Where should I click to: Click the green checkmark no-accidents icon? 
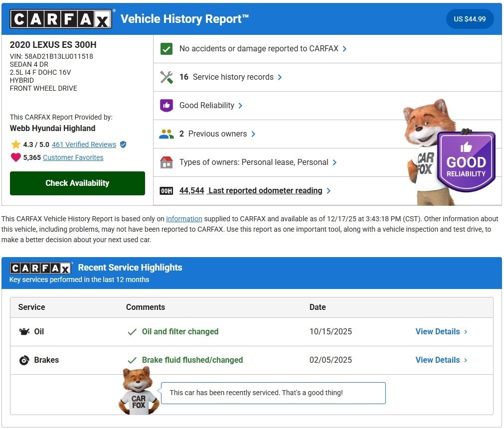point(167,49)
